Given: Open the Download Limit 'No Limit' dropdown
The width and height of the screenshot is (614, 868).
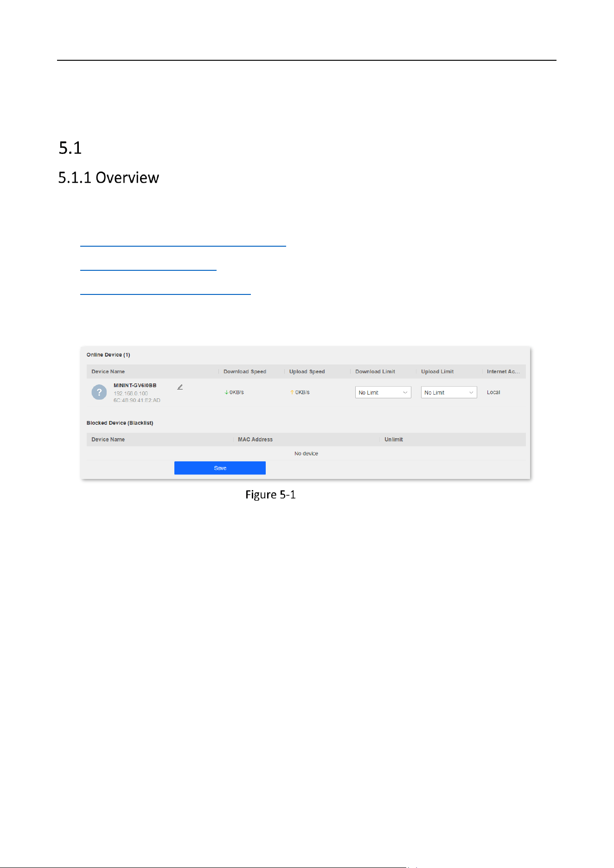Looking at the screenshot, I should (383, 392).
